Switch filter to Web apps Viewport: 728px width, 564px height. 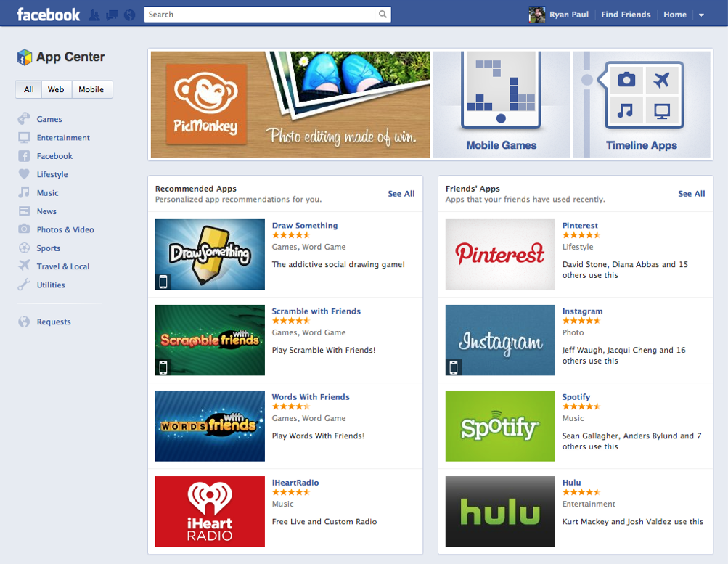56,89
